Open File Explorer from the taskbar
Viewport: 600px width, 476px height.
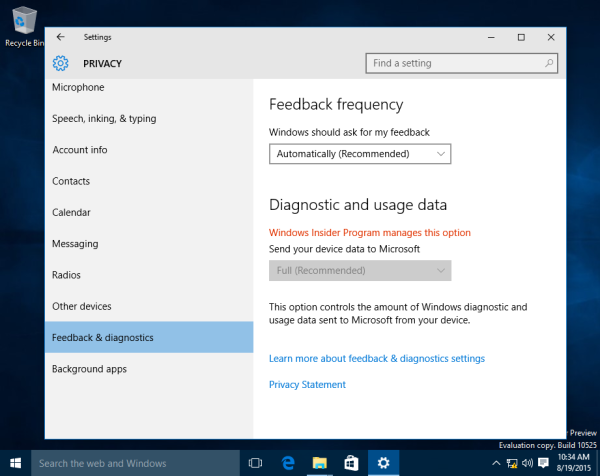[x=320, y=463]
